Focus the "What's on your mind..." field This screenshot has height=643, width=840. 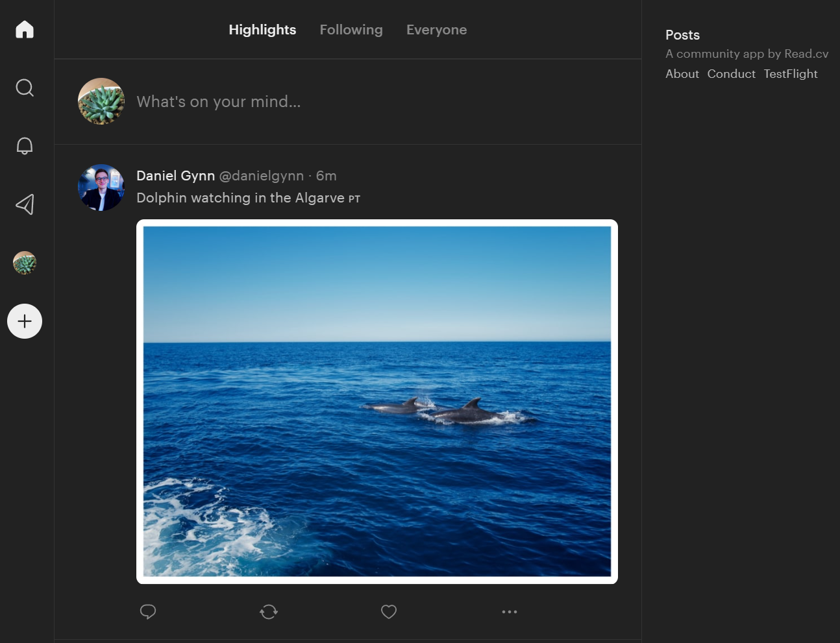pos(377,102)
